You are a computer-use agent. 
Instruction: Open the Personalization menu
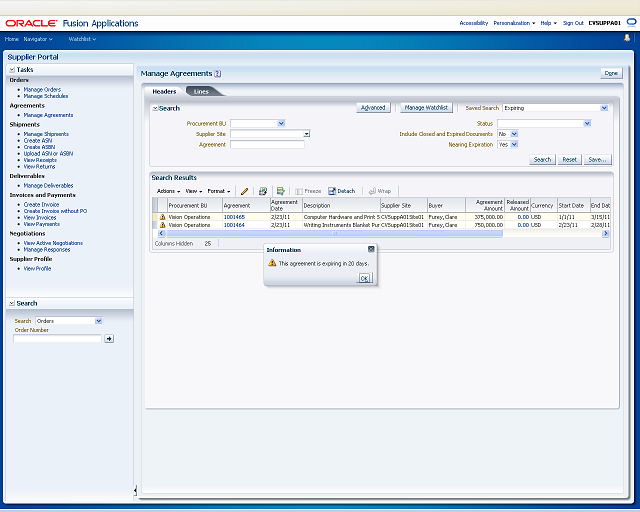tap(514, 23)
